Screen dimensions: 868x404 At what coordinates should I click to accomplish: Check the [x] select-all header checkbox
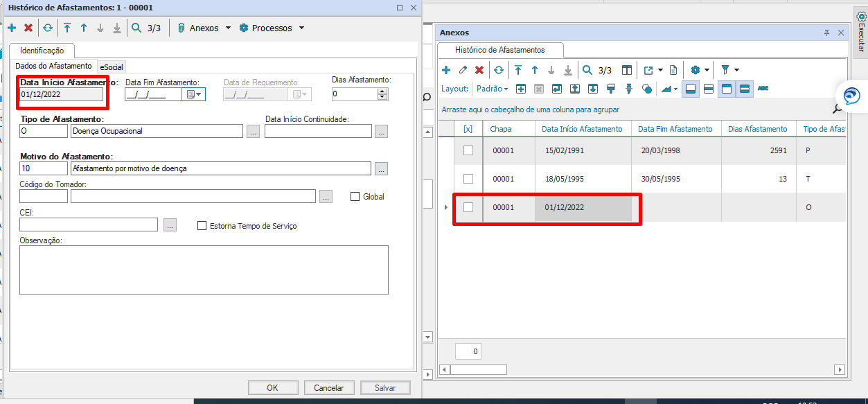point(468,129)
